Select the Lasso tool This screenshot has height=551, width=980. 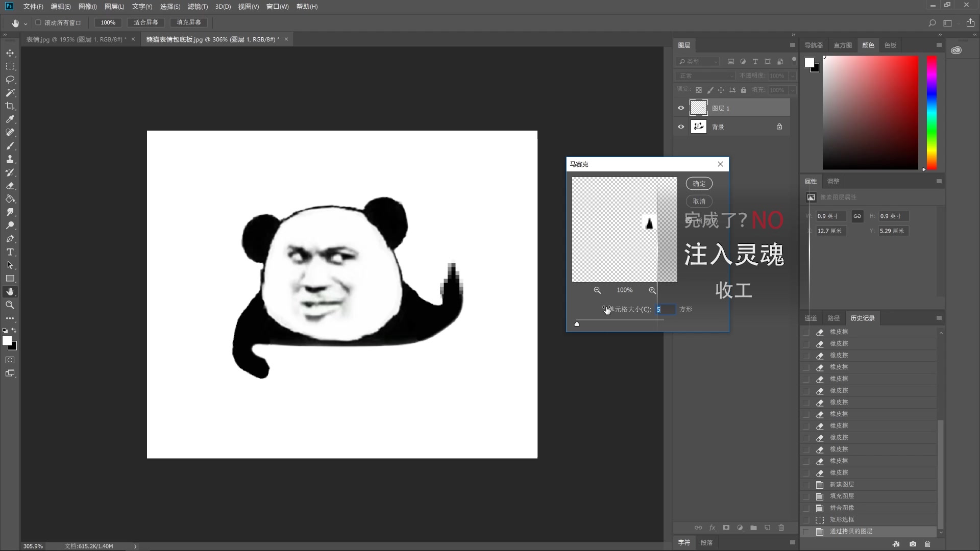pyautogui.click(x=10, y=80)
